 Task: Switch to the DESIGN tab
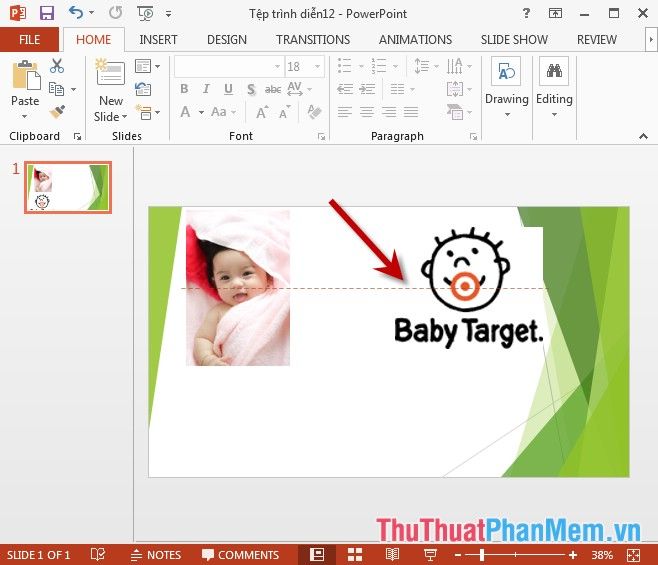227,39
